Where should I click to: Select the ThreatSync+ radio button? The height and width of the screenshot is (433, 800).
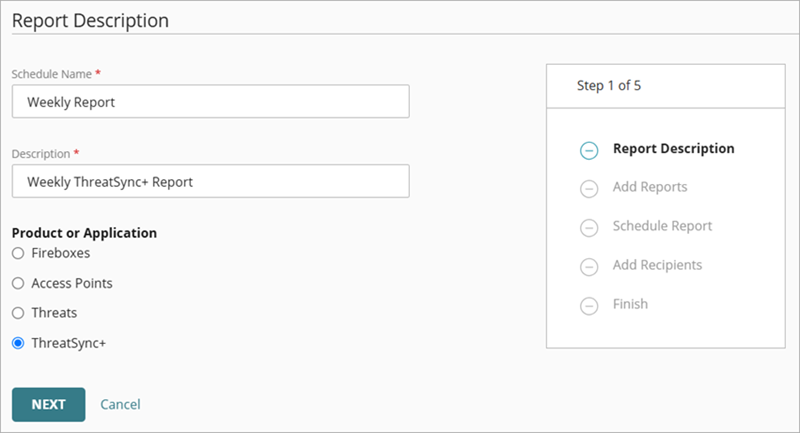click(x=18, y=343)
